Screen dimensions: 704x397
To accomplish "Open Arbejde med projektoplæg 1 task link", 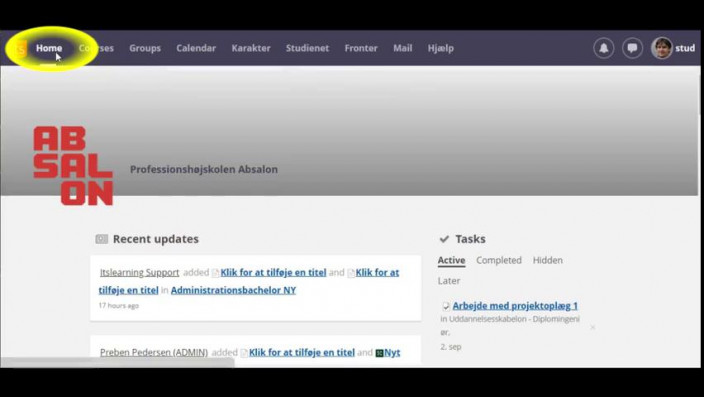I will pyautogui.click(x=515, y=306).
